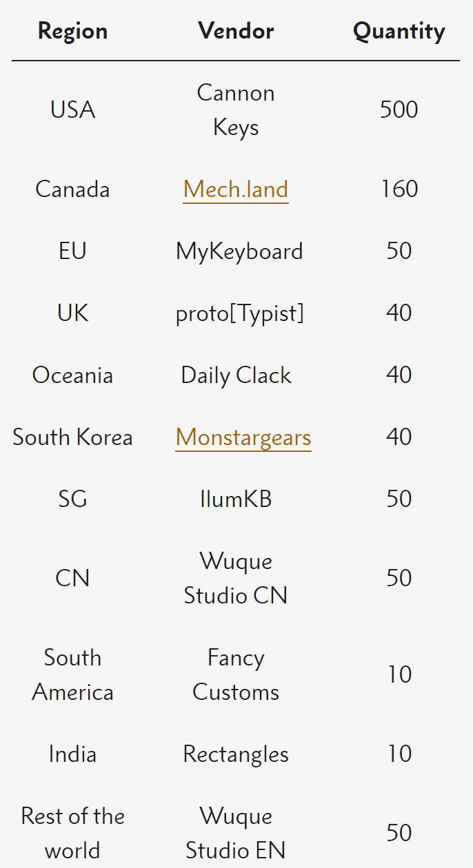Select the Wuque Studio CN cell

236,579
